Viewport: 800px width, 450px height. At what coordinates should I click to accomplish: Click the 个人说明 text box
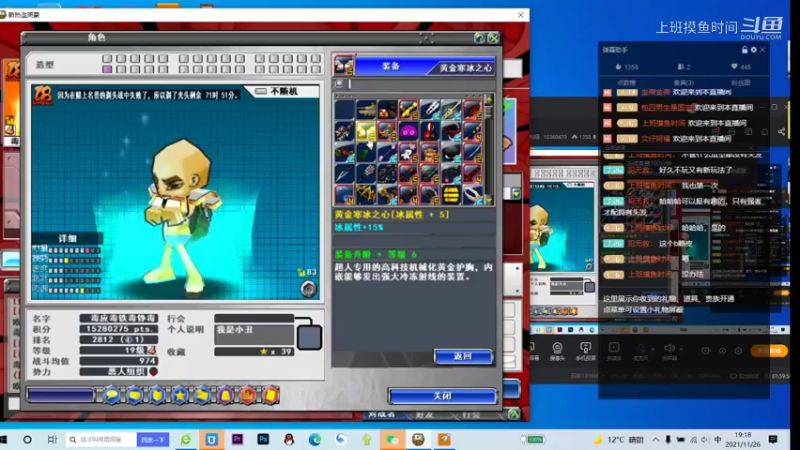[x=254, y=335]
